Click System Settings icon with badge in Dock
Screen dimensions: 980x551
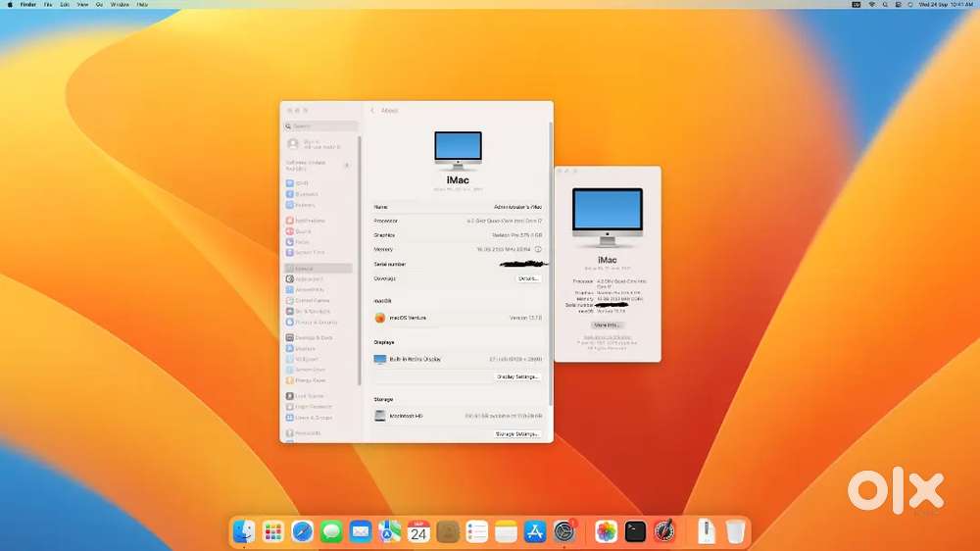[564, 531]
